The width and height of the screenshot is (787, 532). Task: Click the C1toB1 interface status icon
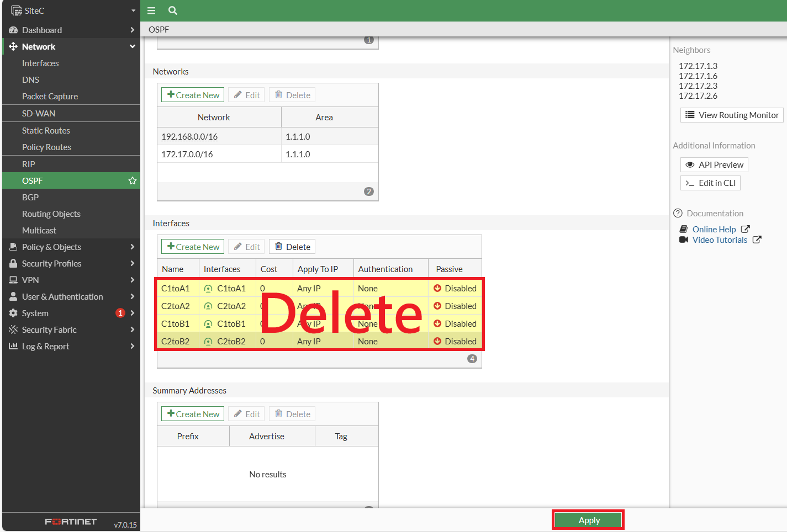click(208, 324)
